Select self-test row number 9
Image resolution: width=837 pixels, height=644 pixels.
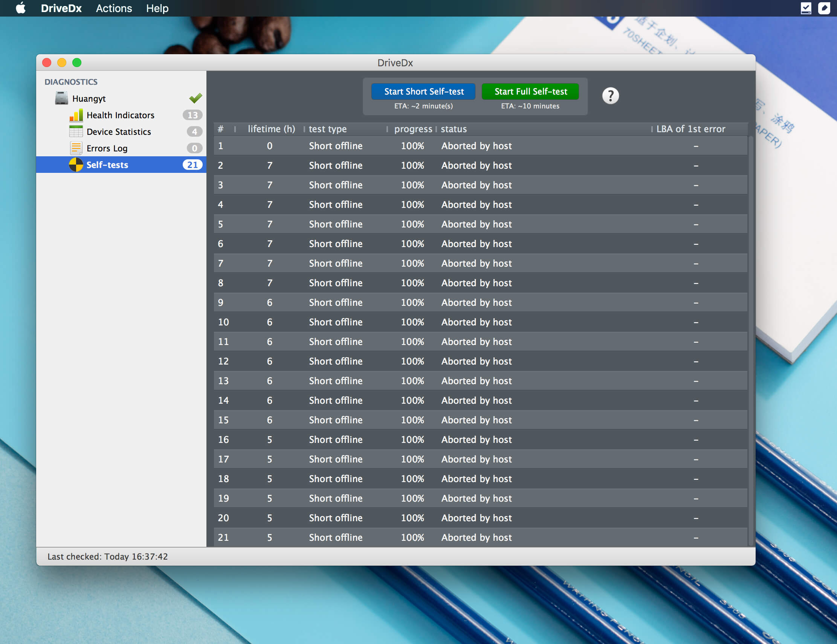click(481, 302)
